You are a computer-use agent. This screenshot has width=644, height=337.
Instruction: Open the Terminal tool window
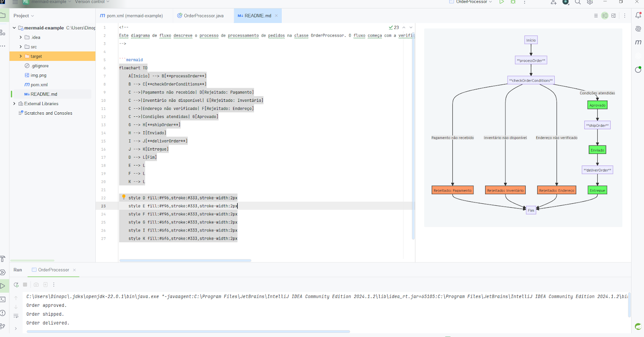3,299
